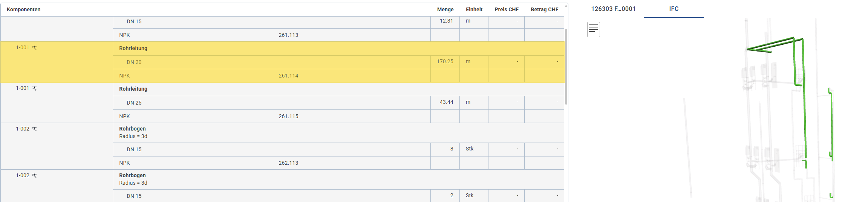
Task: Click the Preis CHF column header
Action: 506,9
